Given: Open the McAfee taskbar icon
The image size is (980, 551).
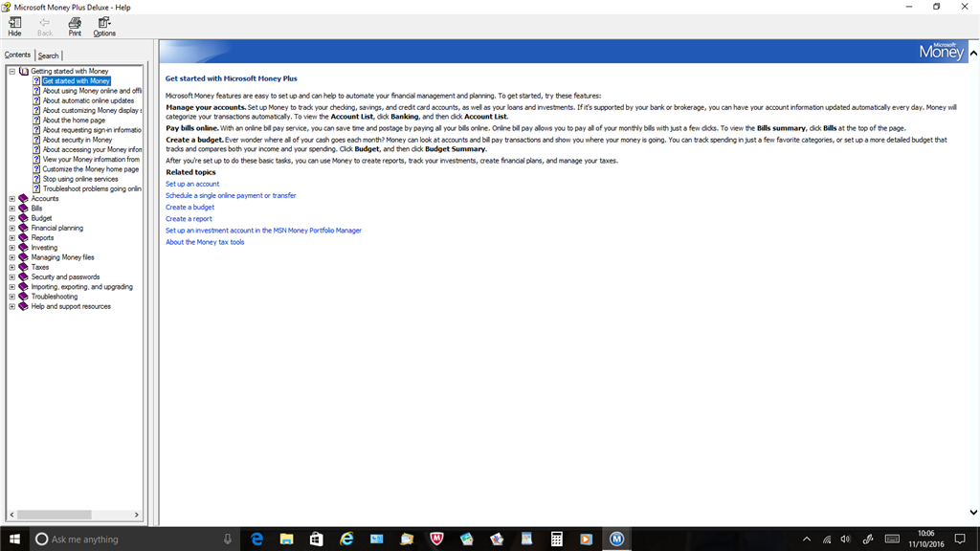Looking at the screenshot, I should pos(436,539).
